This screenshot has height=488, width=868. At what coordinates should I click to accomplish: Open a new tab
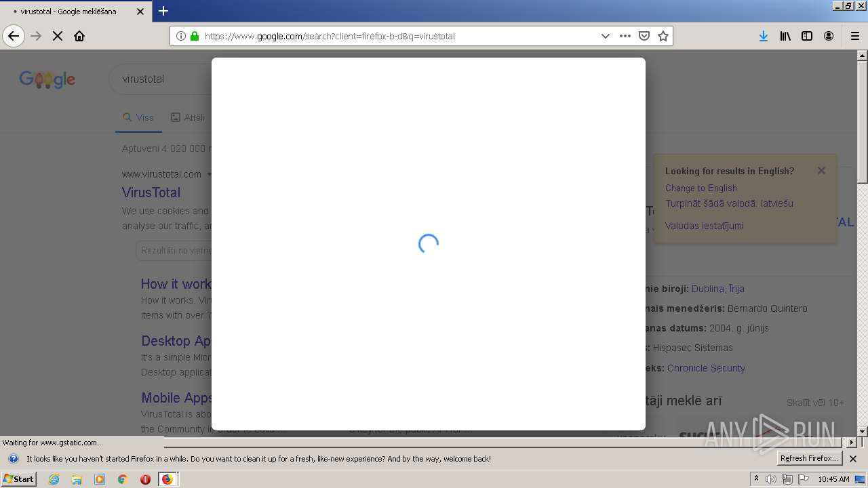[x=163, y=11]
